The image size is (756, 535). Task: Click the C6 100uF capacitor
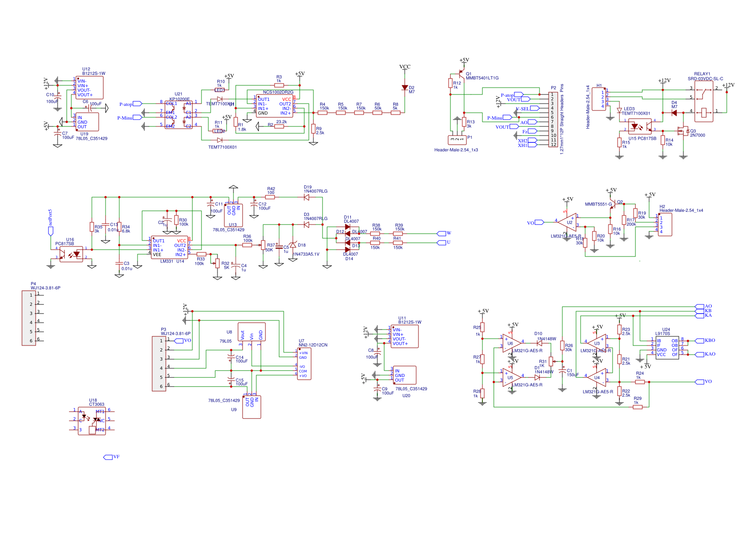tap(91, 109)
